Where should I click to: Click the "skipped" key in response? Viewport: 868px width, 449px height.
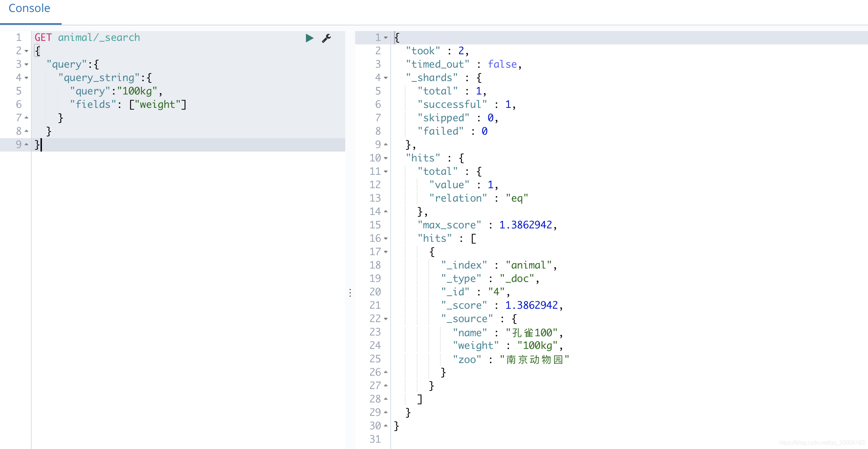pos(444,118)
